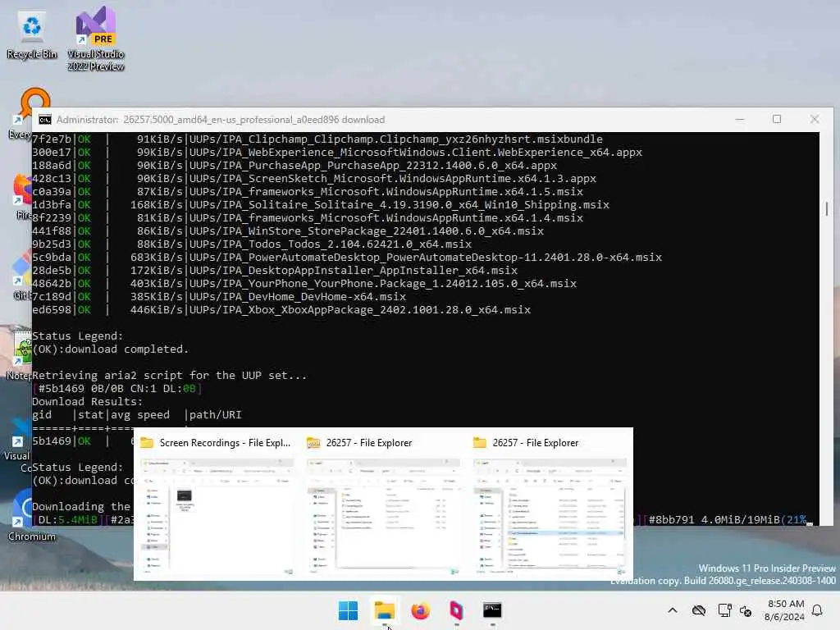Click the Administrator window title text
Screen dimensions: 840x630
221,120
